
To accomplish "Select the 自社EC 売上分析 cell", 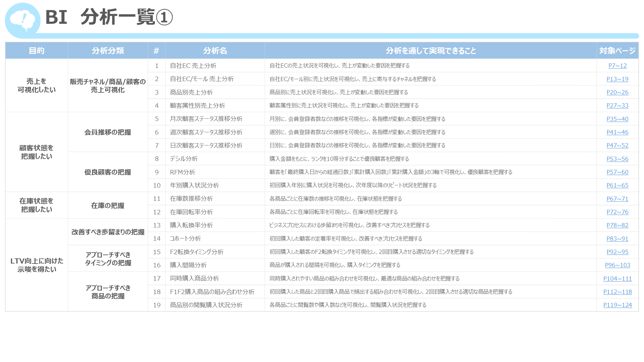I will pyautogui.click(x=215, y=66).
